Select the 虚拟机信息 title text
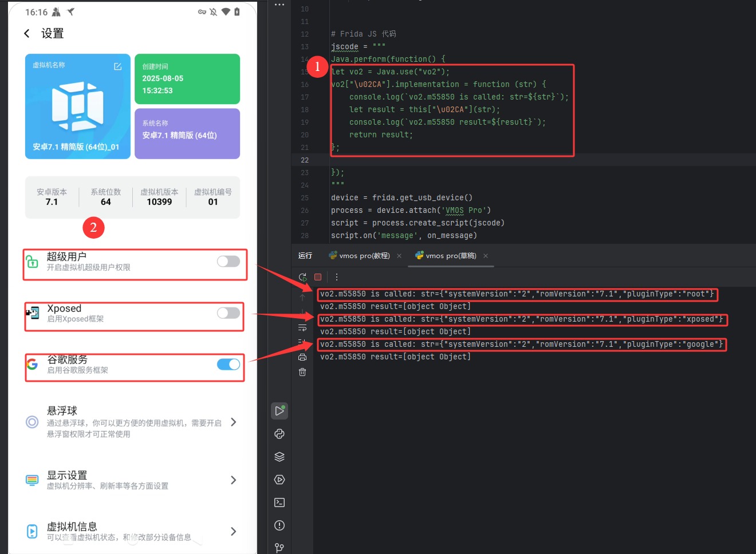This screenshot has height=554, width=756. click(72, 527)
